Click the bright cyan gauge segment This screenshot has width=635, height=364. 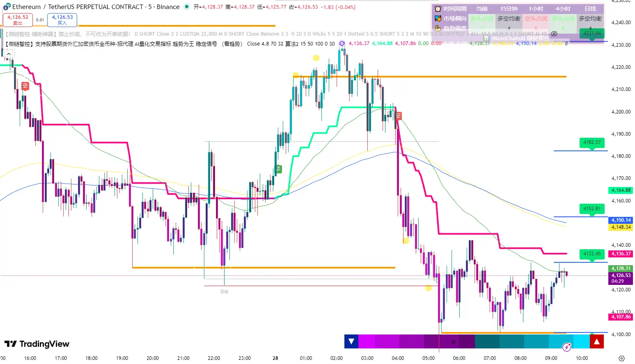click(581, 341)
